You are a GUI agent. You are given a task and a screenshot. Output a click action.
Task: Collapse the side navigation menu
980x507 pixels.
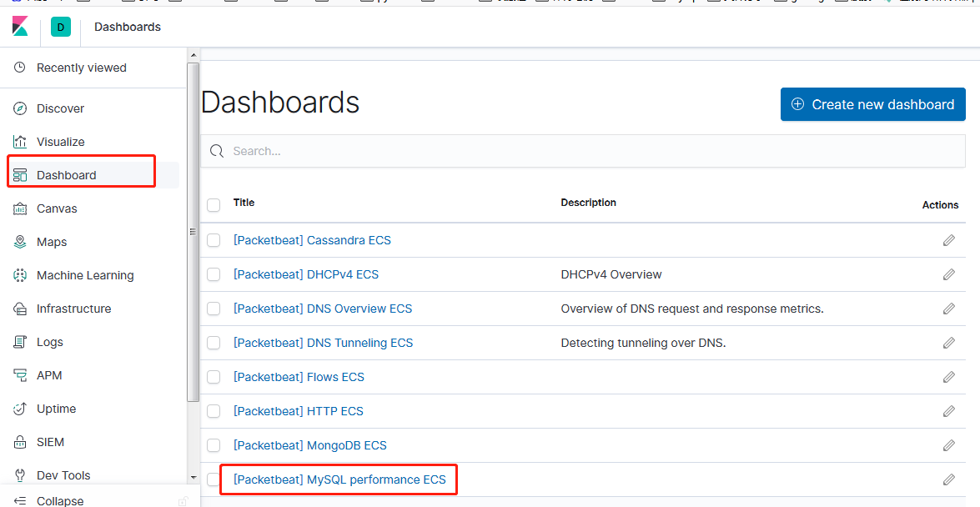[59, 500]
